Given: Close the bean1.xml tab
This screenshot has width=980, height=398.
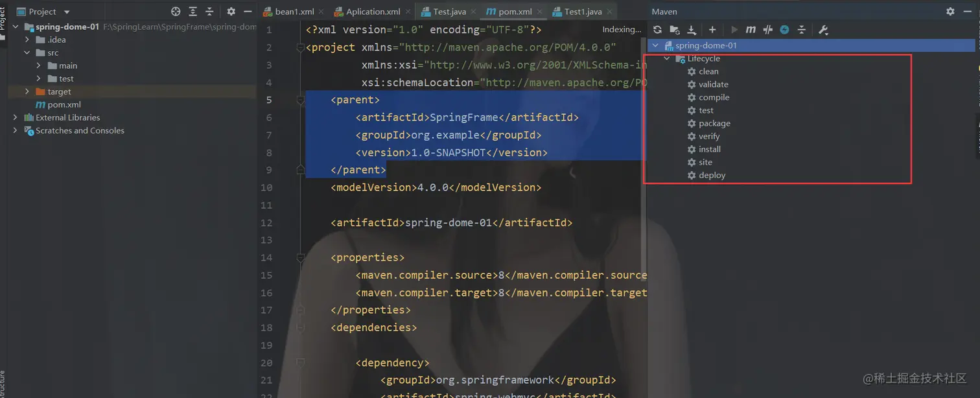Looking at the screenshot, I should [321, 12].
